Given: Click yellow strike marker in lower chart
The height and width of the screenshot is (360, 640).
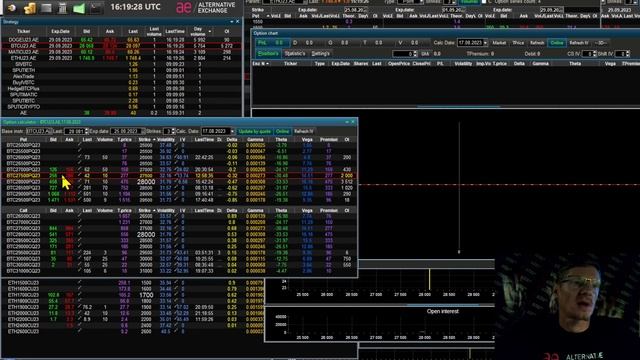Looking at the screenshot, I should (x=429, y=279).
